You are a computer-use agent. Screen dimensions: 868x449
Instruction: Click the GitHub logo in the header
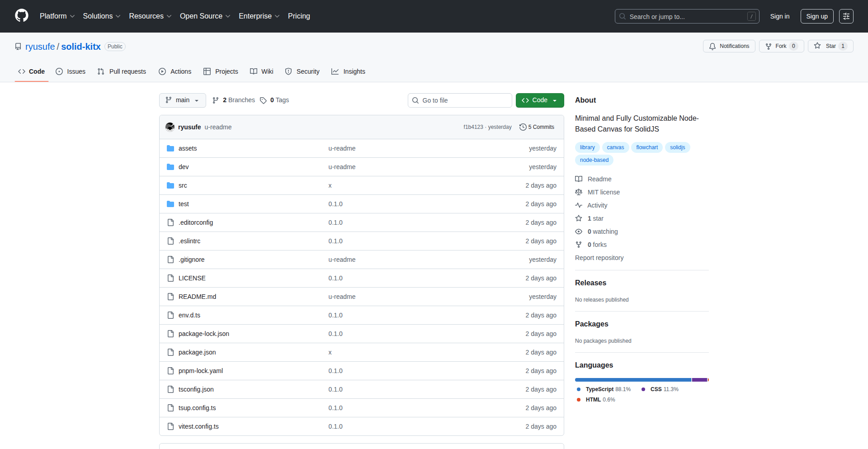click(x=21, y=16)
